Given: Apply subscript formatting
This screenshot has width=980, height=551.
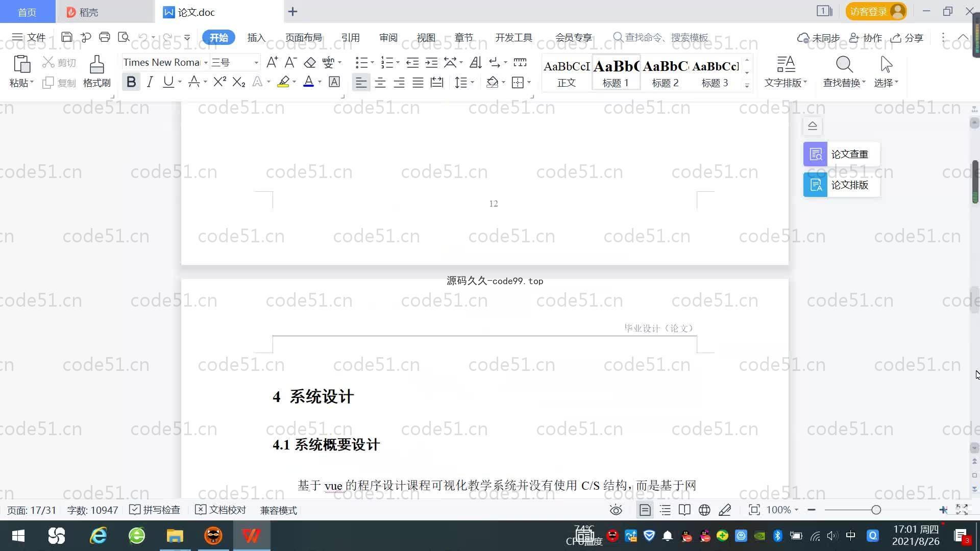Looking at the screenshot, I should click(238, 82).
